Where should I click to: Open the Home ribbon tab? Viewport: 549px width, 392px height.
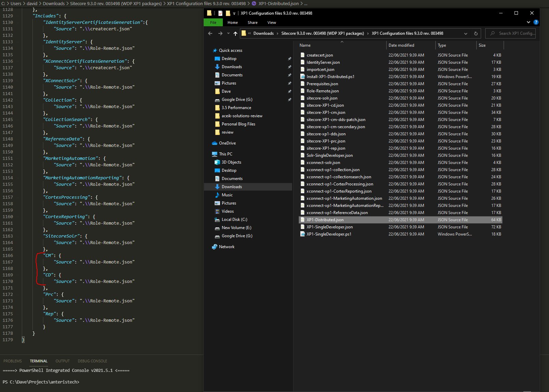pos(233,22)
